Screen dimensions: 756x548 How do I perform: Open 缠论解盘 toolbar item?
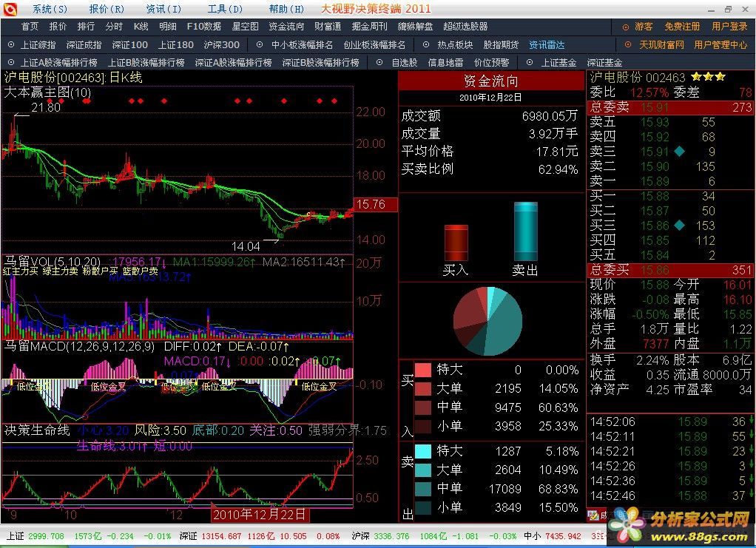(416, 27)
